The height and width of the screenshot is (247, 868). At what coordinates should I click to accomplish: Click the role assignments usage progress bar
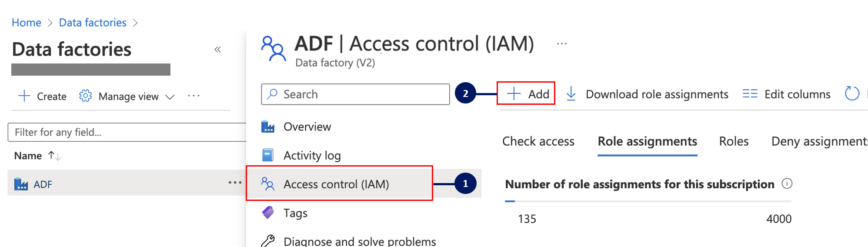point(648,201)
